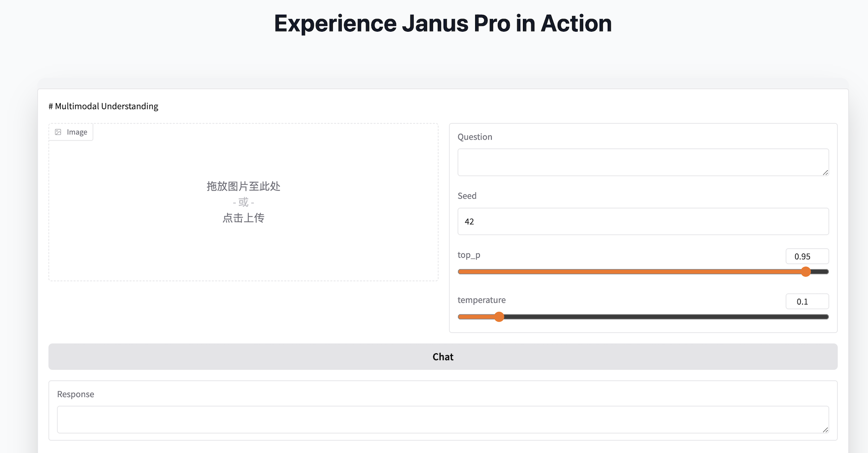Click 点击上传 to upload an image

coord(243,218)
